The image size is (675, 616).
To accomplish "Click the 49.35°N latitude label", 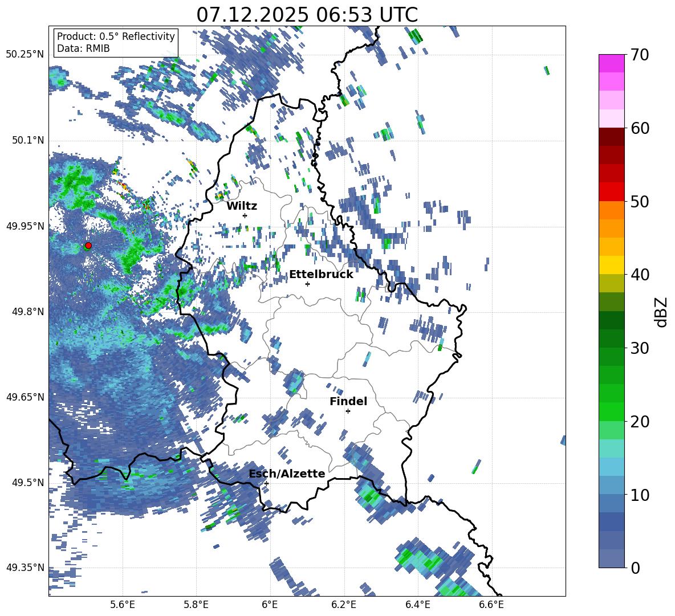I will [25, 568].
